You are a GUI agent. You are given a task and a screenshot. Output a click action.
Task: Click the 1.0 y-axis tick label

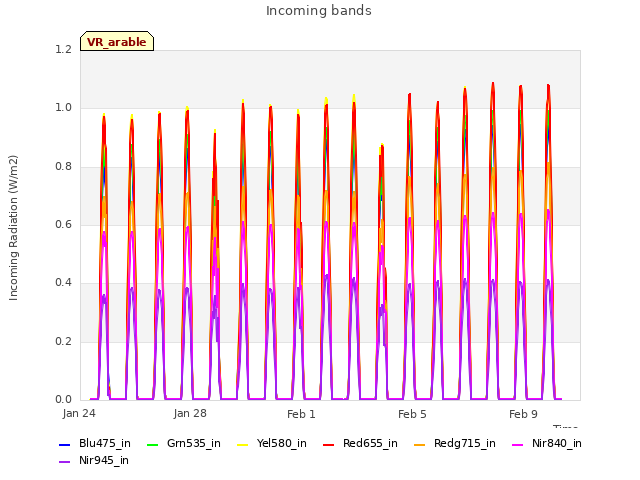click(63, 108)
